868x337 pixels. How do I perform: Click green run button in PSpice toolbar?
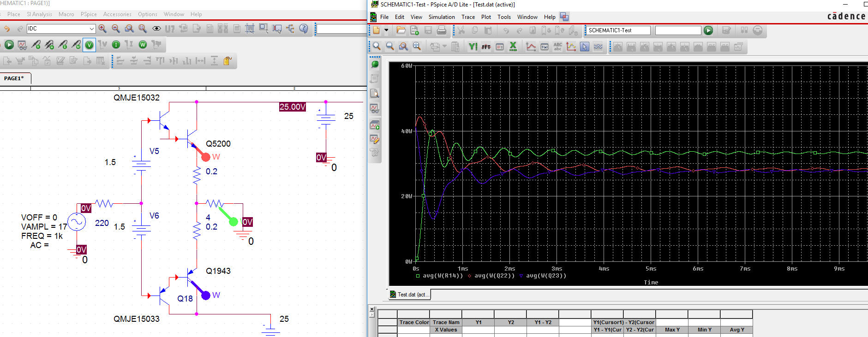(x=708, y=30)
